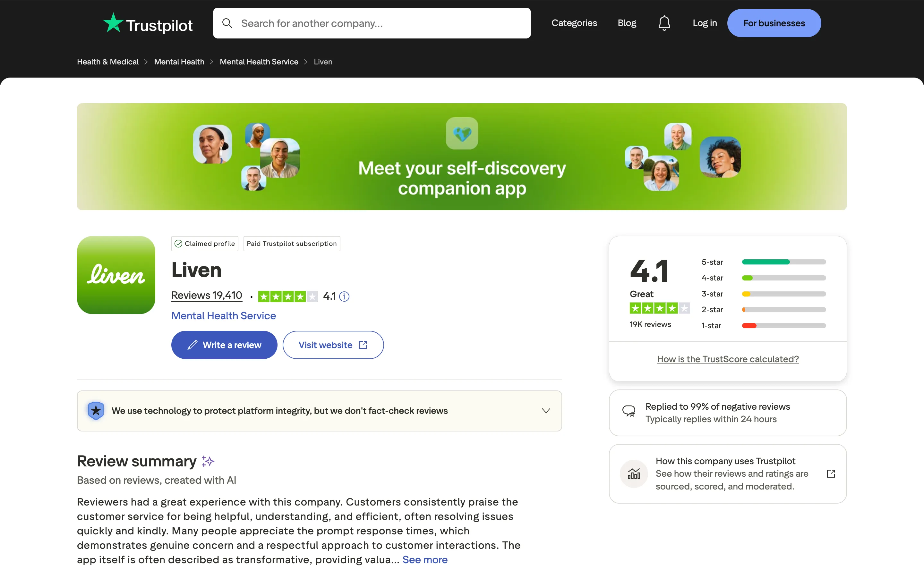Click the Trustpilot star logo

pos(113,23)
